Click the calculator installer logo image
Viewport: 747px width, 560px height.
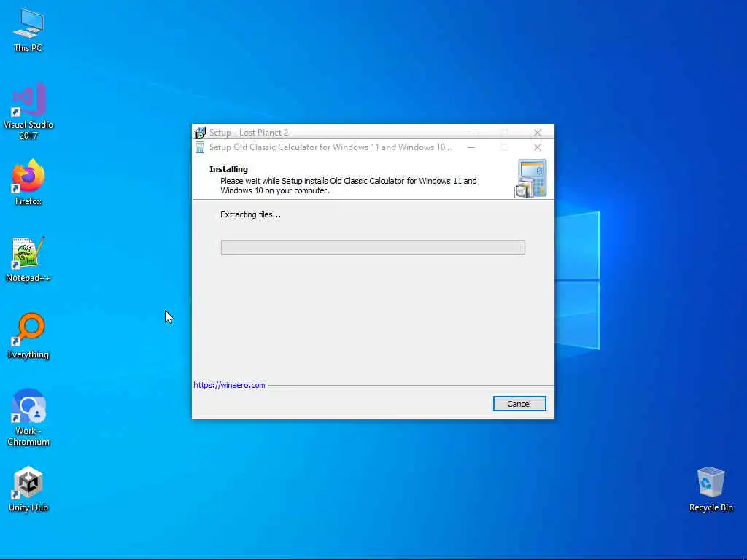pyautogui.click(x=531, y=179)
